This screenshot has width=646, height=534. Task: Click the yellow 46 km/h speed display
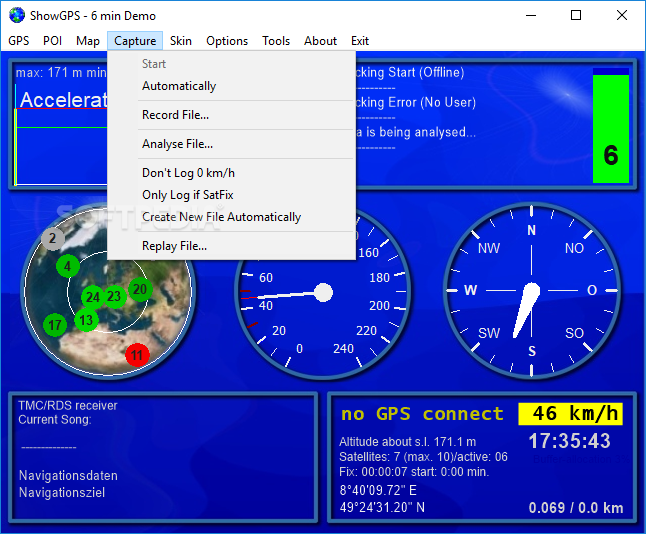click(x=570, y=414)
